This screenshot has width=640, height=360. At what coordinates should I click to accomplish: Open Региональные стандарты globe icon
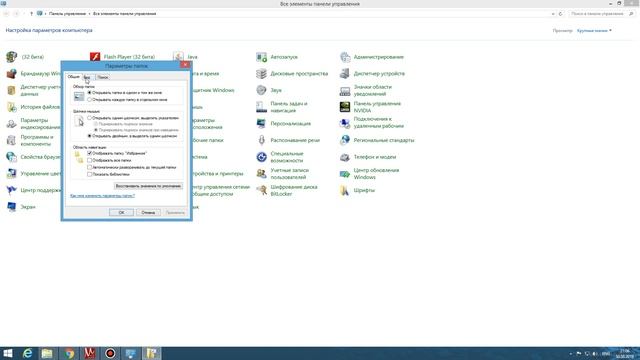click(345, 140)
